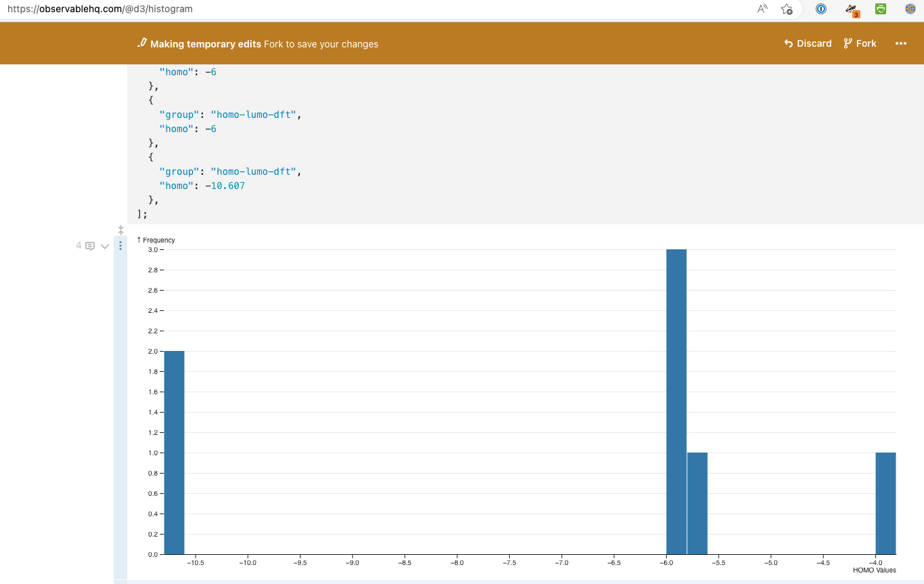Screen dimensions: 924x584
Task: Click the leftmost histogram bar with frequency 2.0
Action: [x=174, y=453]
